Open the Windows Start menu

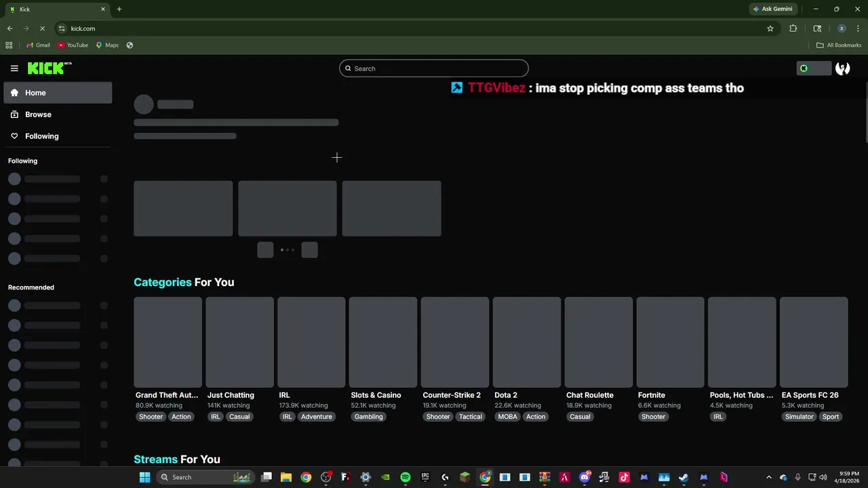pyautogui.click(x=144, y=477)
